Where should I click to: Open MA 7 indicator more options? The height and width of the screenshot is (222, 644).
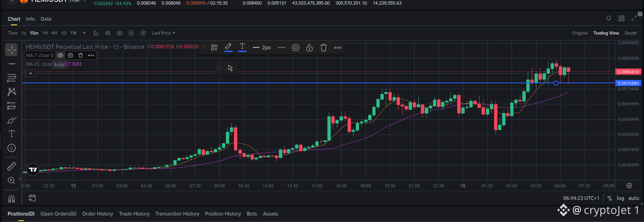coord(91,55)
